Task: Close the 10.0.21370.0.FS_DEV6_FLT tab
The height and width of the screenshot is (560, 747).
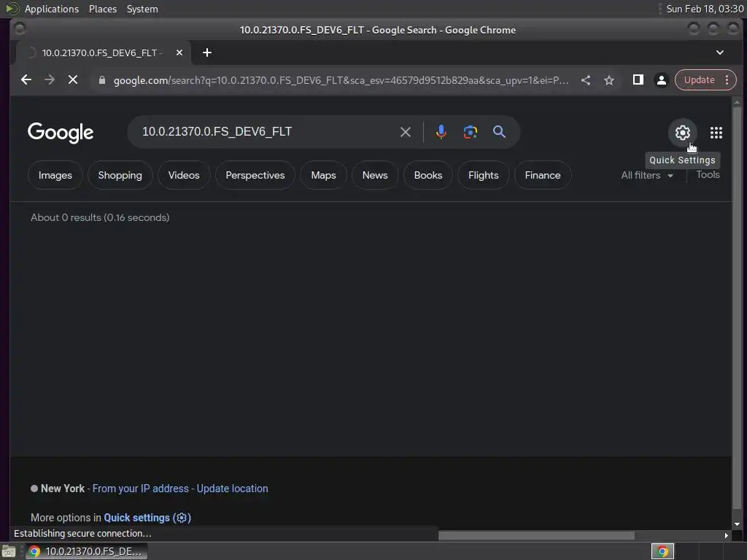Action: click(179, 52)
